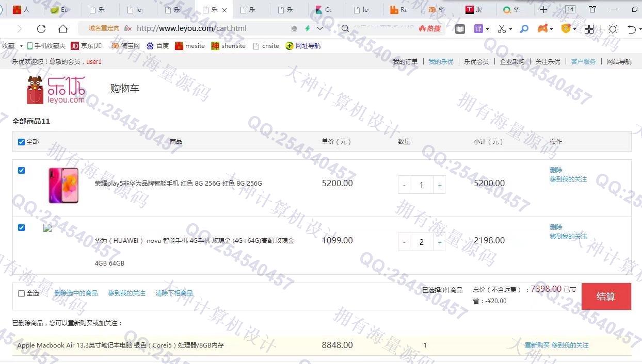Expand the 收藏 bookmarks dropdown arrow

click(x=21, y=46)
